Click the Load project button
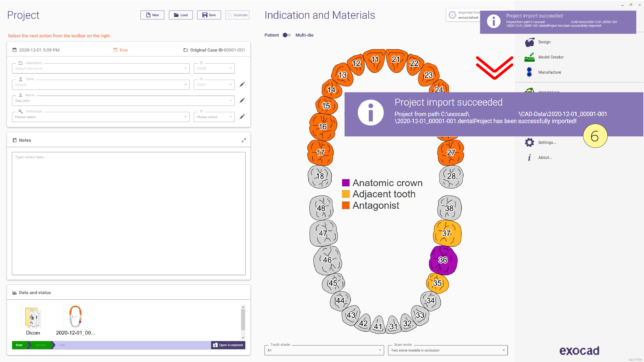The image size is (644, 362). click(181, 15)
